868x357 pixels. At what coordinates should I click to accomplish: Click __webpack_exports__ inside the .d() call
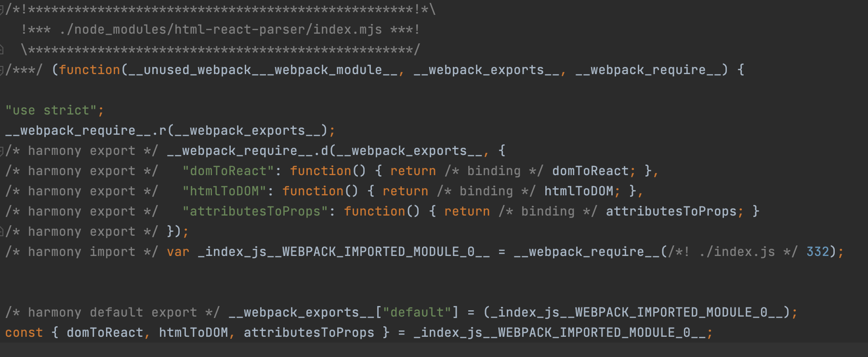409,151
